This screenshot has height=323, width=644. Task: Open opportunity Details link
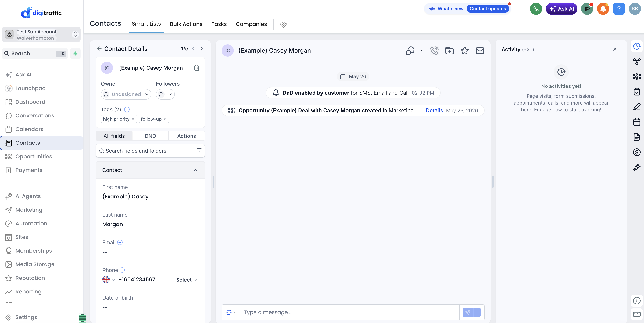[x=434, y=110]
